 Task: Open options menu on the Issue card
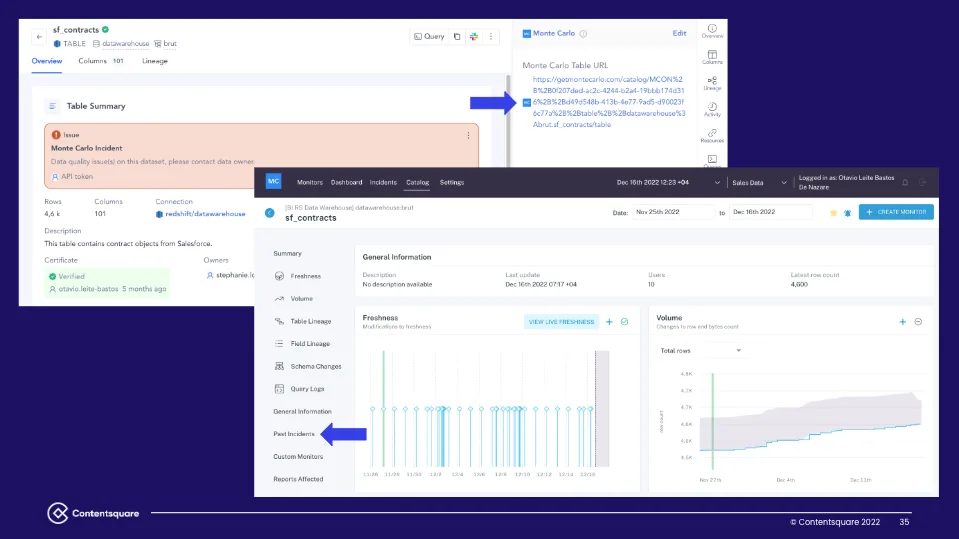click(468, 135)
